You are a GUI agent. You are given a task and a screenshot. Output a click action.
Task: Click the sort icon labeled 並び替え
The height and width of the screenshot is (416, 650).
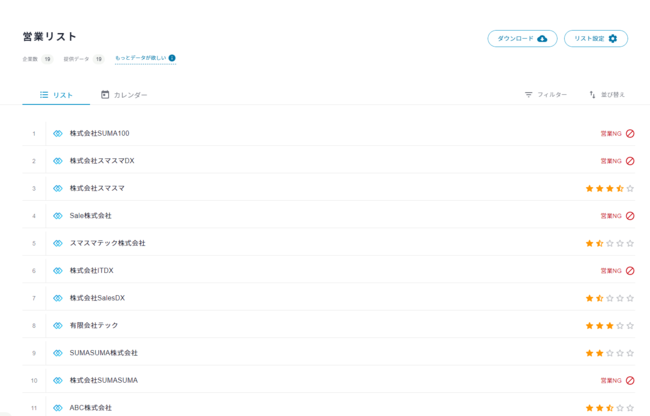point(592,95)
